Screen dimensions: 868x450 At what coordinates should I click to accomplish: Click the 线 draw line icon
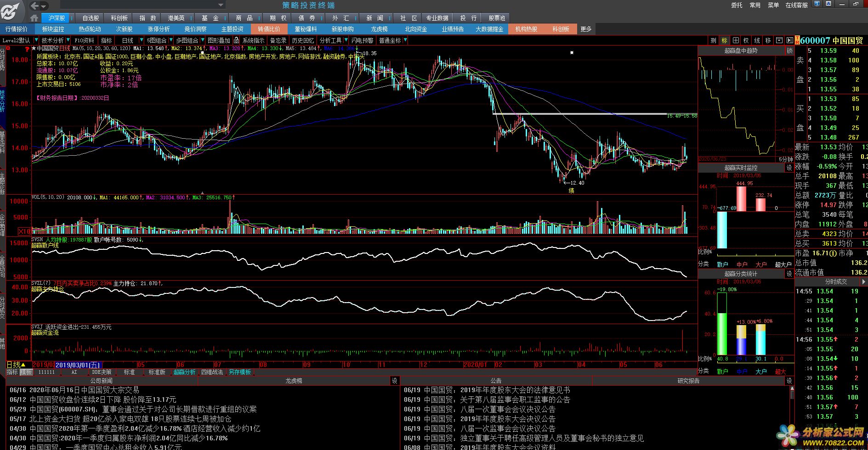(x=757, y=40)
